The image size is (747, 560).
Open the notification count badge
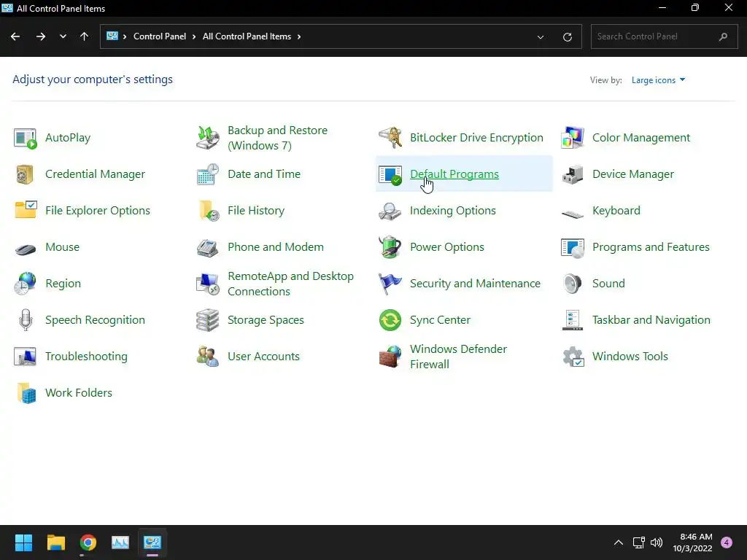coord(727,542)
